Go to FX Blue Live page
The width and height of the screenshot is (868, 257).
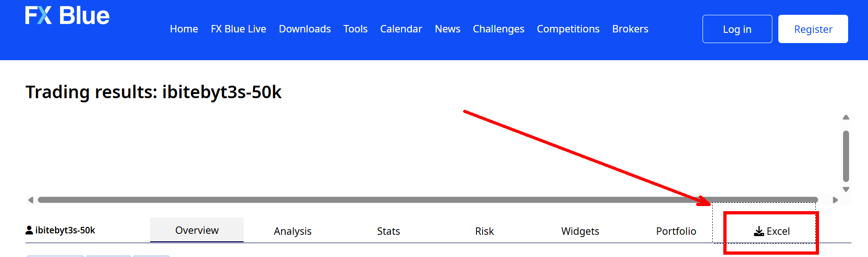pyautogui.click(x=238, y=29)
